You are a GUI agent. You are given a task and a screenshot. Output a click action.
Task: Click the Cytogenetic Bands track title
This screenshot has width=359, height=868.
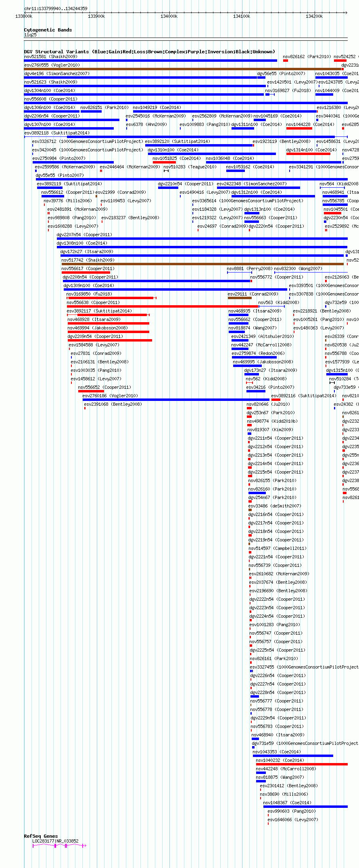coord(48,30)
